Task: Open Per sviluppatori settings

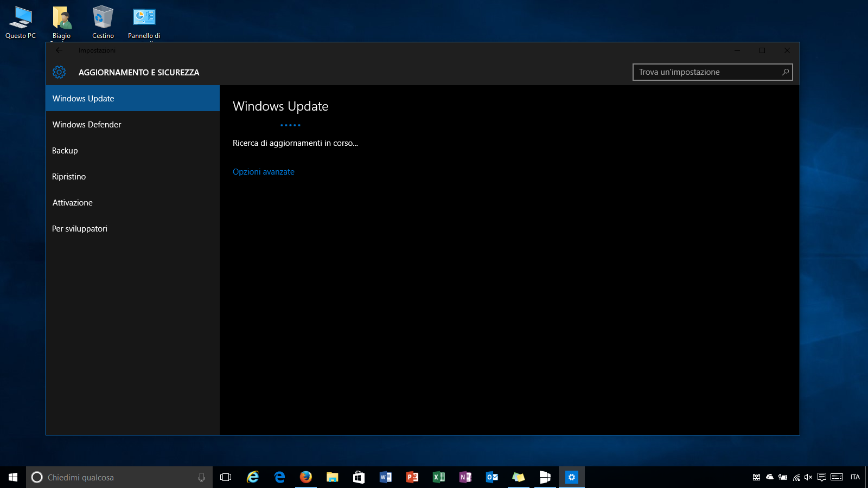Action: click(133, 228)
